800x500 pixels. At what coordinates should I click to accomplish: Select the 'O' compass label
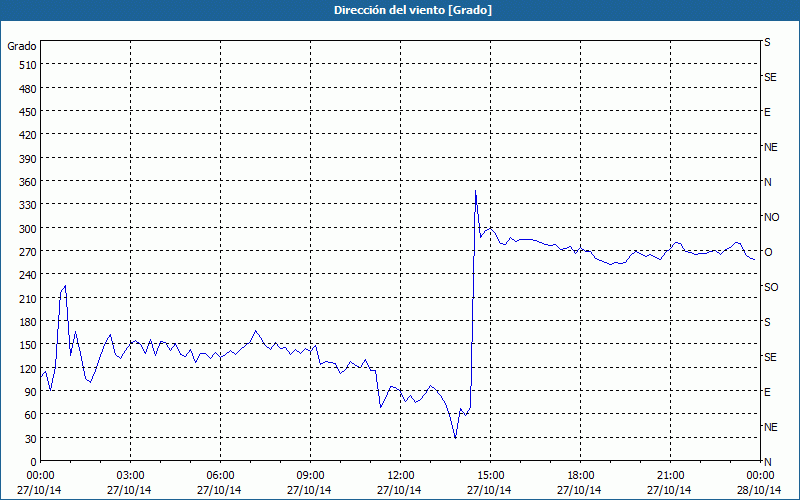click(x=768, y=252)
